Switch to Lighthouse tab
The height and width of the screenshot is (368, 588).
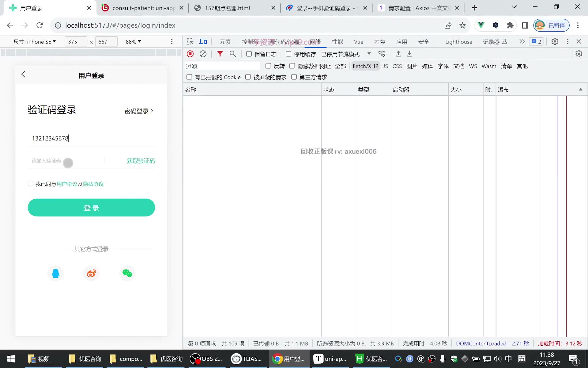tap(458, 42)
